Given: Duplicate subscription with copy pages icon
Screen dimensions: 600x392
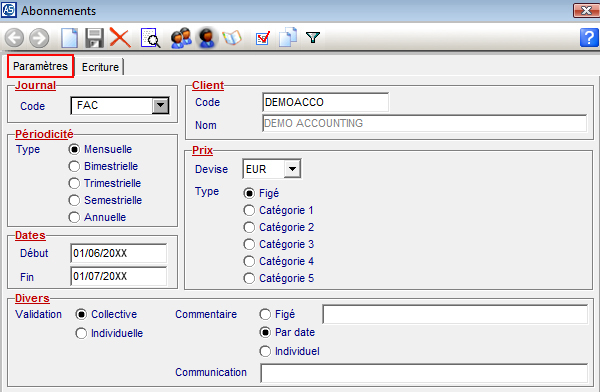Looking at the screenshot, I should click(x=288, y=37).
